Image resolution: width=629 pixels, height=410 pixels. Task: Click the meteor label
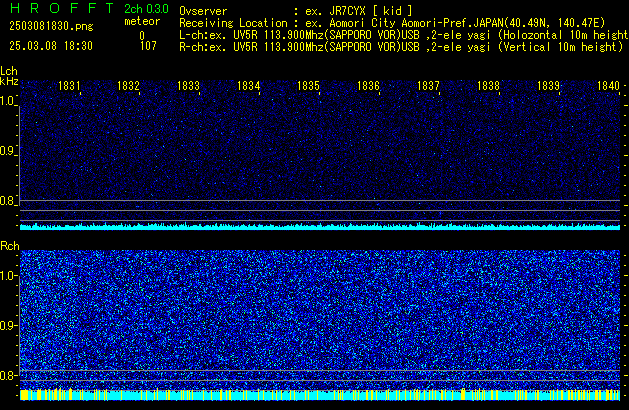pyautogui.click(x=142, y=21)
